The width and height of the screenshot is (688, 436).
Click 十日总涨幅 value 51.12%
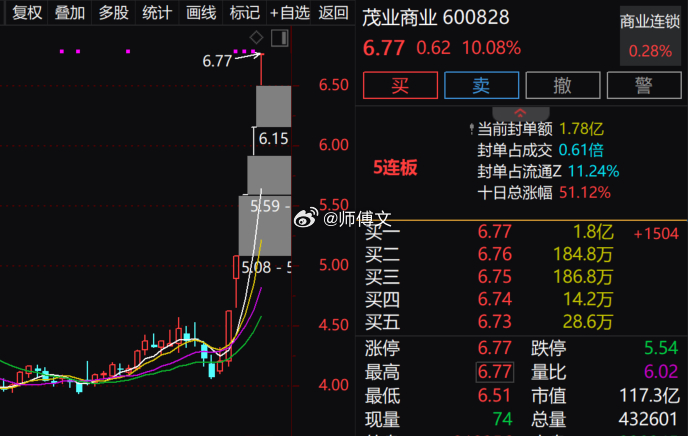point(585,193)
